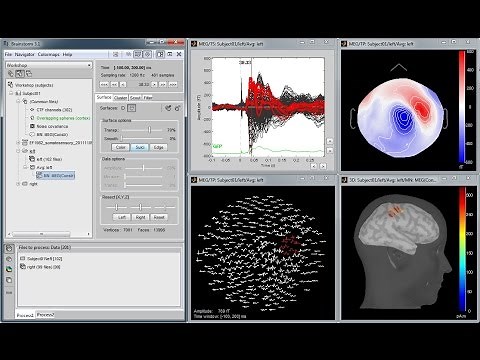The width and height of the screenshot is (480, 360).
Task: Select the anatomy view icon below Workshop
Action: [x=11, y=74]
